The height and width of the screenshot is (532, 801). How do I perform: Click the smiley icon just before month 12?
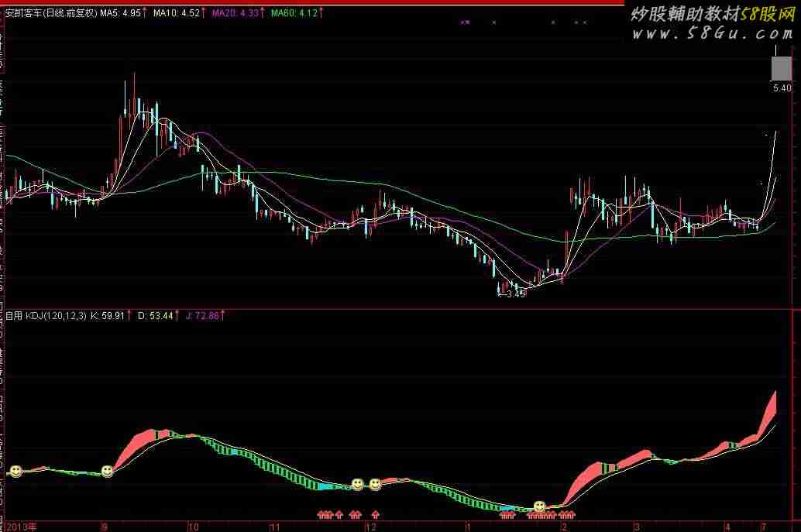pyautogui.click(x=357, y=484)
